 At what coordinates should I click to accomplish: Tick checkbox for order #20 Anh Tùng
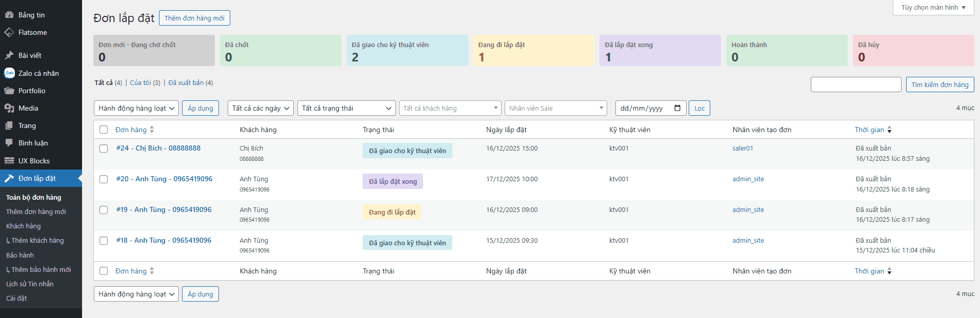pos(104,179)
